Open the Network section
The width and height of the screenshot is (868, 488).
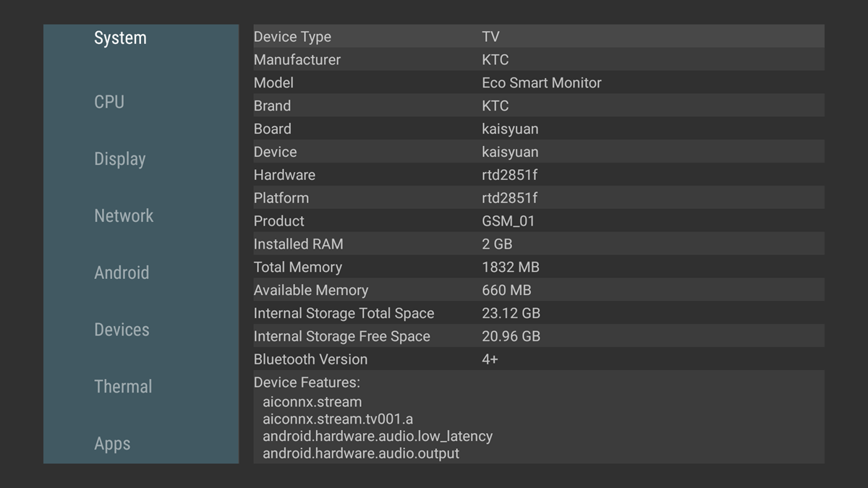(124, 215)
